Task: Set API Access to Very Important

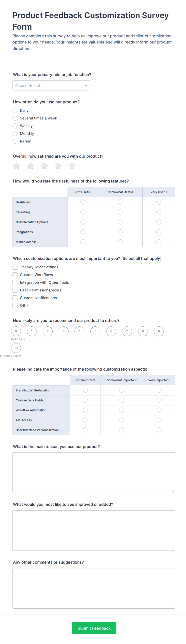Action: tap(159, 420)
